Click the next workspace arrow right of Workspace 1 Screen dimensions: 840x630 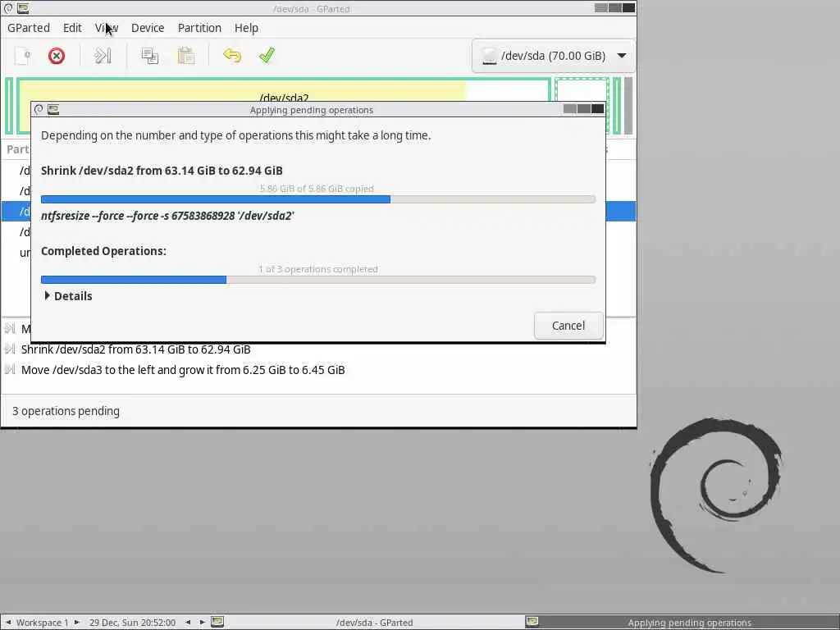[76, 623]
